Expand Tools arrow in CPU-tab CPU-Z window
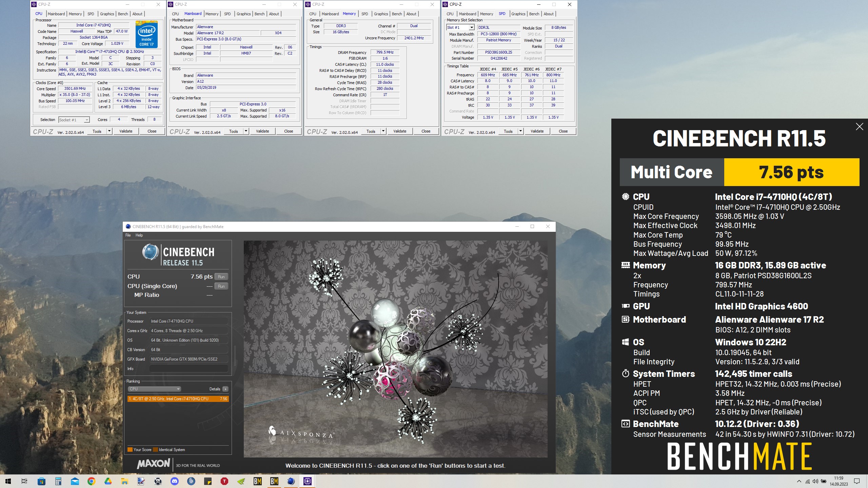Screen dimensions: 868x488 109,131
